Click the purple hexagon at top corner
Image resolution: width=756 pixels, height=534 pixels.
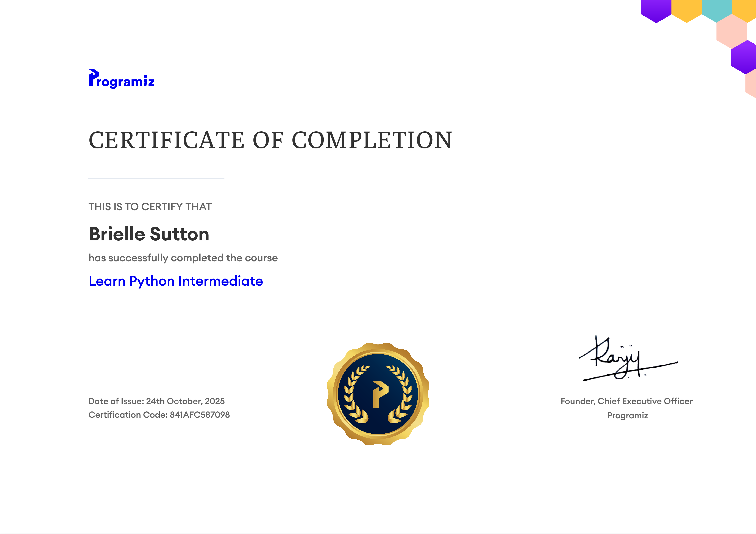[x=656, y=11]
